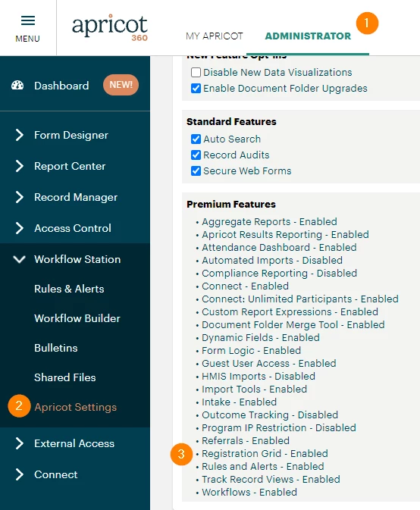Toggle the Auto Search checkbox
The height and width of the screenshot is (510, 420).
[196, 139]
